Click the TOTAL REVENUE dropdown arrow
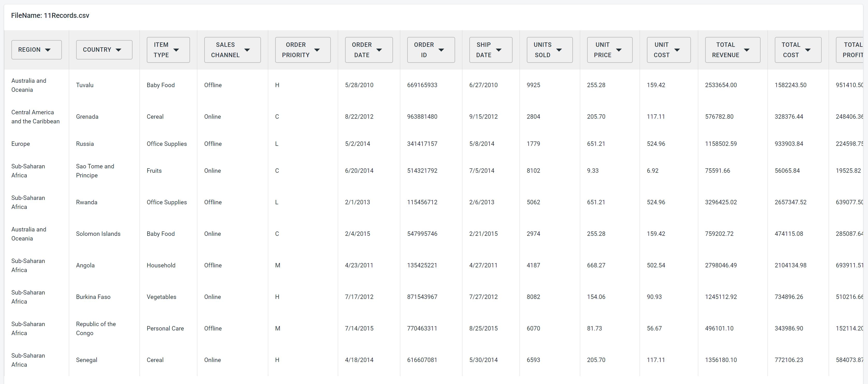Viewport: 868px width, 384px height. point(747,50)
